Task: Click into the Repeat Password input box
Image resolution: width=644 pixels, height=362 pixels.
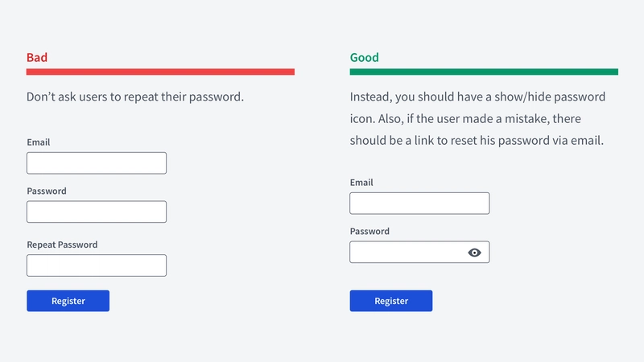Action: pos(97,265)
